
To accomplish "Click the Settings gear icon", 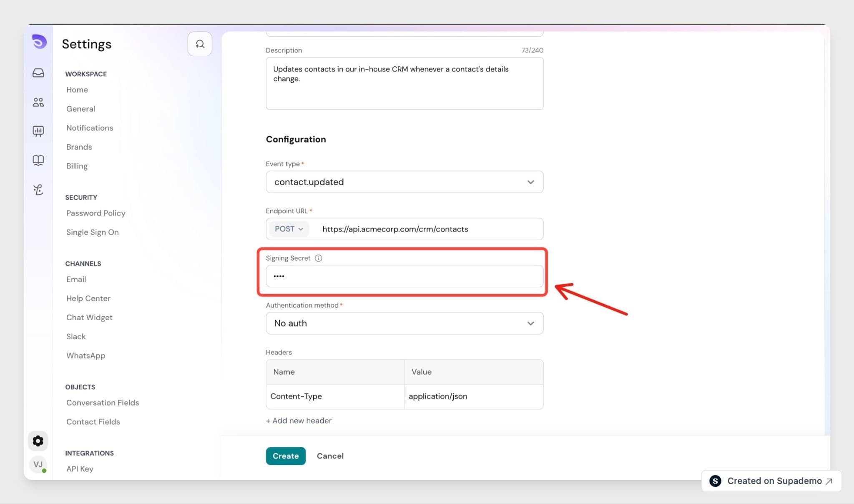I will pyautogui.click(x=38, y=441).
